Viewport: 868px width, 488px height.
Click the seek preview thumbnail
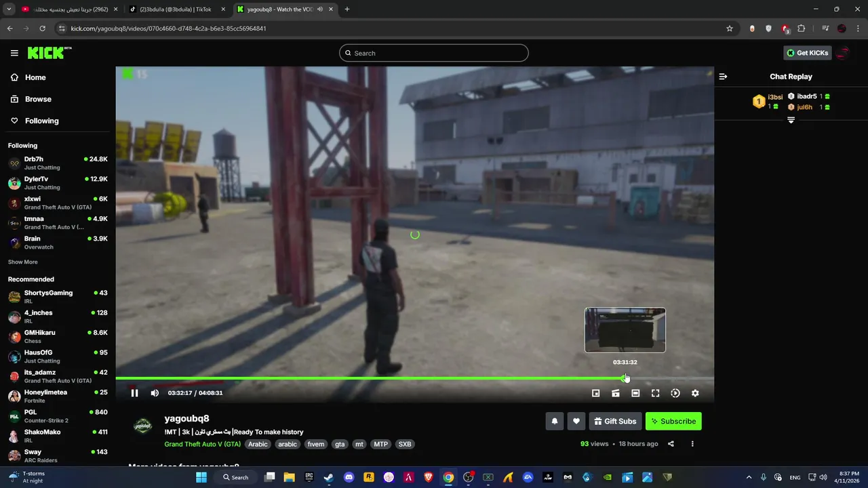click(x=625, y=330)
